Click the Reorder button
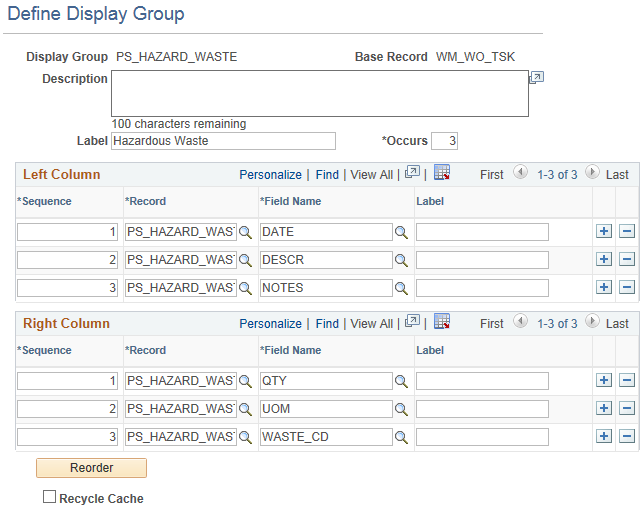 91,468
